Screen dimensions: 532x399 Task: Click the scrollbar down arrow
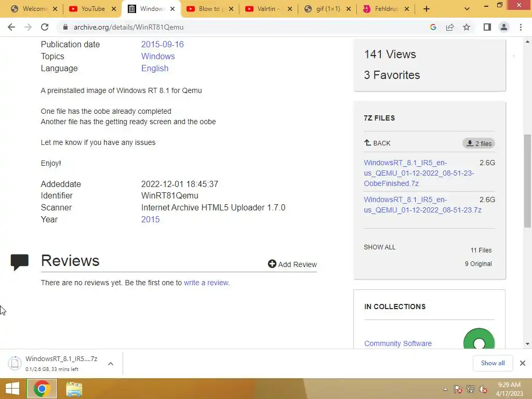click(527, 344)
